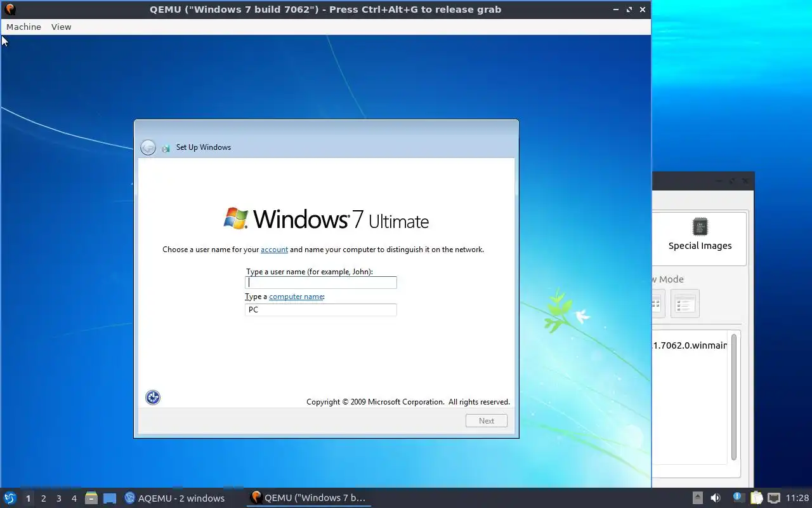The width and height of the screenshot is (812, 508).
Task: Click the Ease of Access icon in setup dialog
Action: [x=153, y=398]
